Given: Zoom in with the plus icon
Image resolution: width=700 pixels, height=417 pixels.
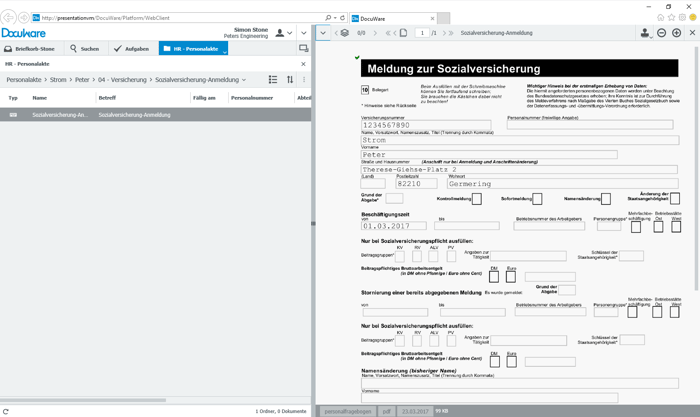Looking at the screenshot, I should pos(676,33).
